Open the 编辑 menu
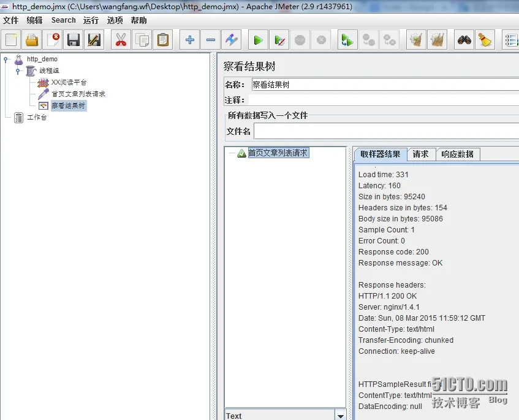Image resolution: width=519 pixels, height=420 pixels. [34, 20]
